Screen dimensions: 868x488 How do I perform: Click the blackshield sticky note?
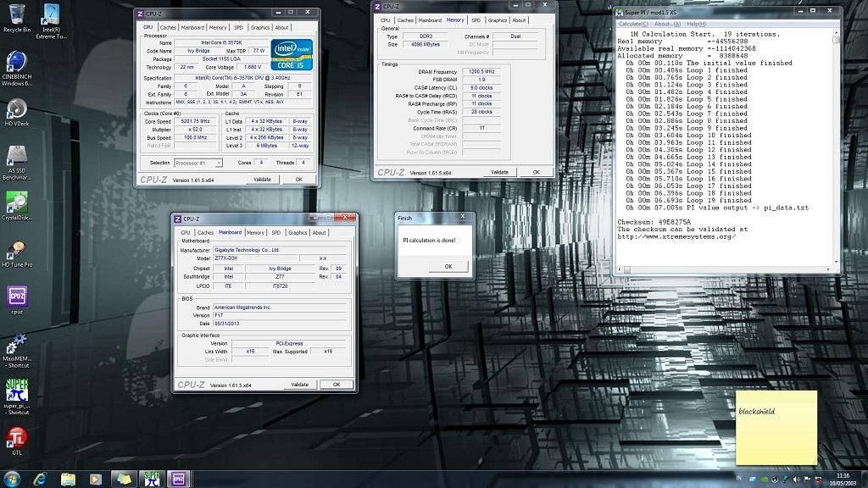pos(776,427)
